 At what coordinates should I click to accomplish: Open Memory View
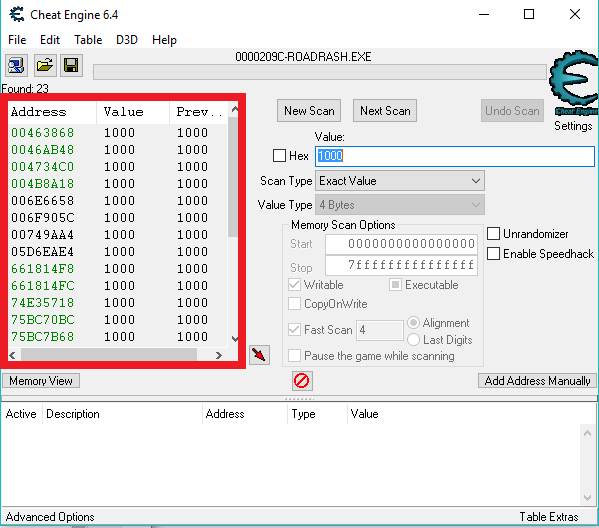(41, 381)
